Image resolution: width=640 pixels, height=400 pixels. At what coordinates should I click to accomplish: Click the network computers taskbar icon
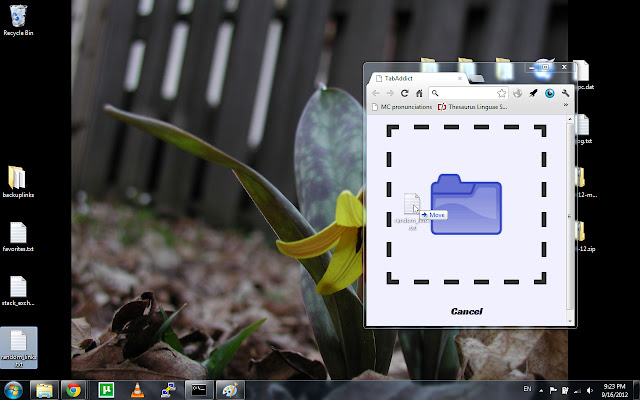(168, 391)
